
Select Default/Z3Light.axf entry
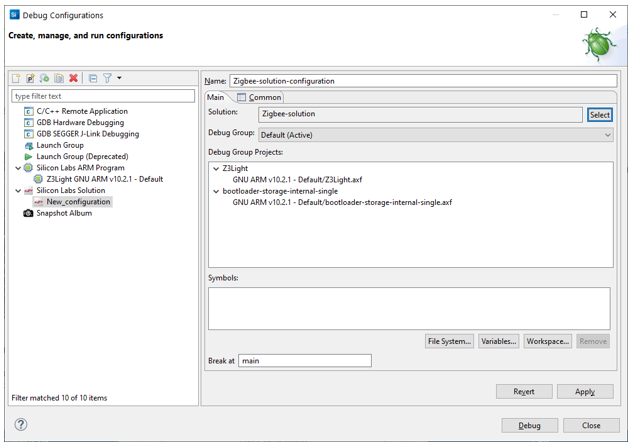[x=297, y=180]
